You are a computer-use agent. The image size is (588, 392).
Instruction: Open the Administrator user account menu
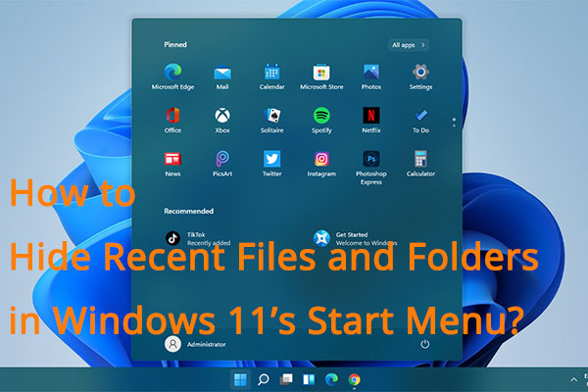click(195, 344)
